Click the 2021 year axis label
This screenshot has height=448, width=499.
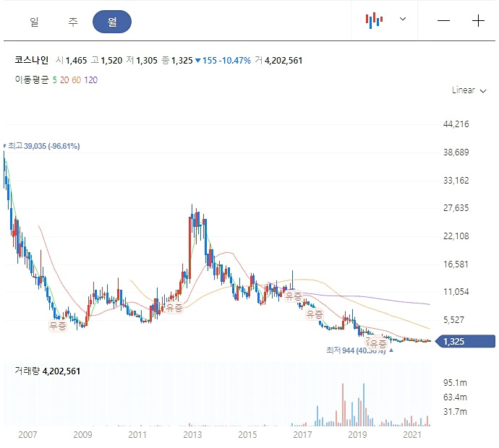pos(412,435)
